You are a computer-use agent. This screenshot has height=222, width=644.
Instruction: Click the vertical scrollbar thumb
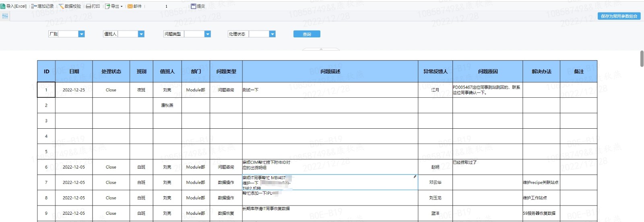click(x=642, y=59)
